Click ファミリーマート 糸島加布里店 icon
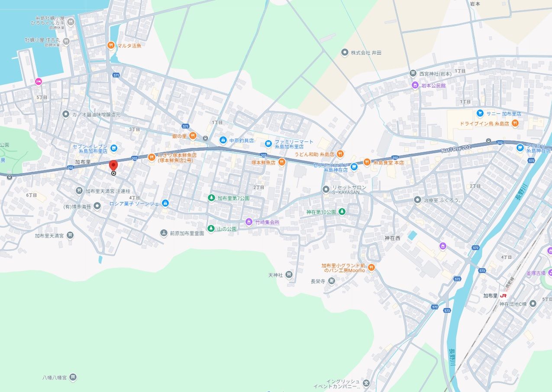The image size is (552, 392). [268, 144]
